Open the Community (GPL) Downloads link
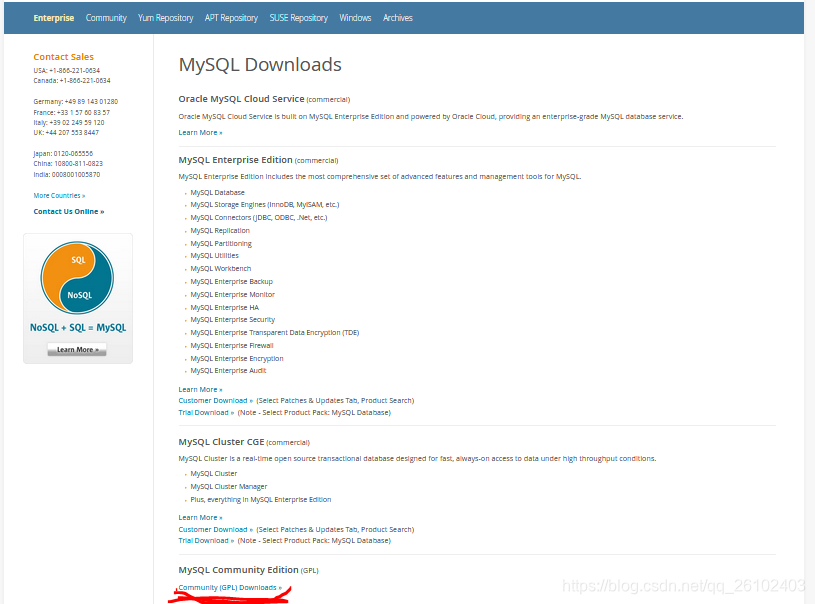This screenshot has height=604, width=815. click(230, 587)
